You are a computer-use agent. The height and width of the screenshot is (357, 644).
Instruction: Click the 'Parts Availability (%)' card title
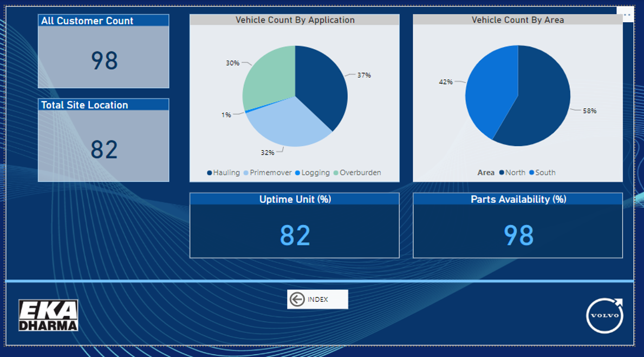pyautogui.click(x=518, y=200)
